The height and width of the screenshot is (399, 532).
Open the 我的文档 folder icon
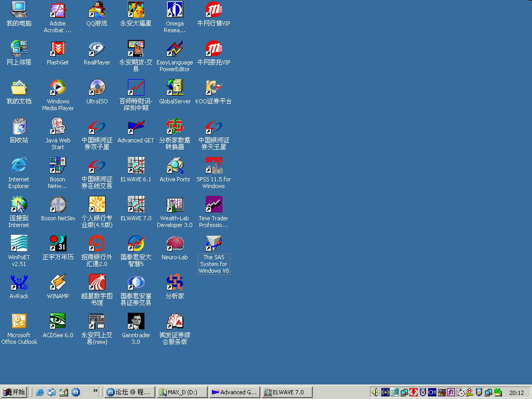tap(19, 87)
